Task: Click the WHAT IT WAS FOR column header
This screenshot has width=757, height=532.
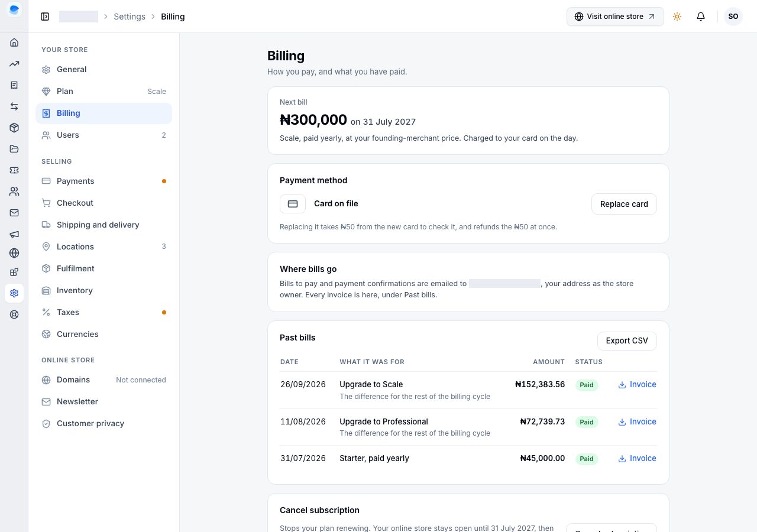Action: [372, 362]
